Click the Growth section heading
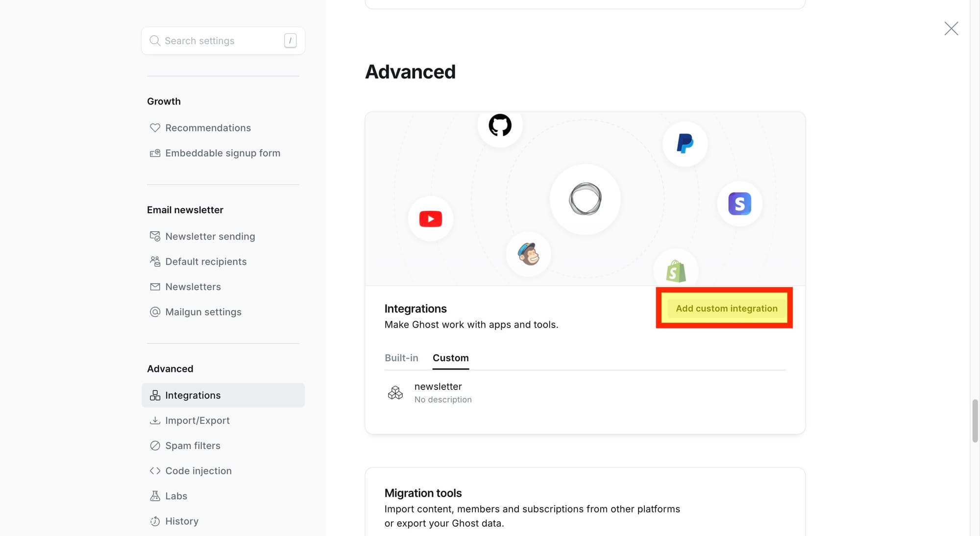 [x=164, y=101]
